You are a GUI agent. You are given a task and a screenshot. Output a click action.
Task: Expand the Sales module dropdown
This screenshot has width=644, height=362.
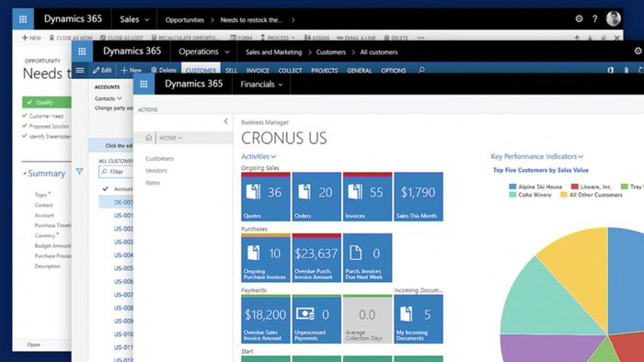point(147,19)
